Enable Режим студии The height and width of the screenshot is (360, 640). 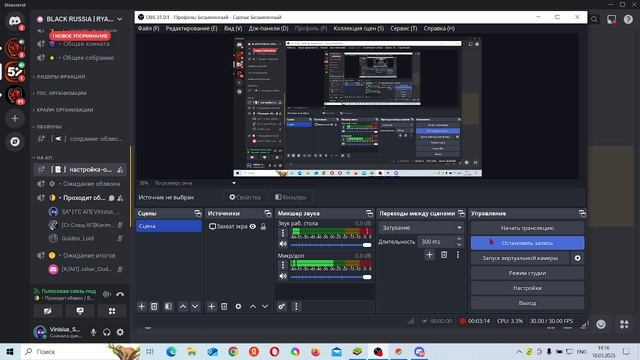527,273
